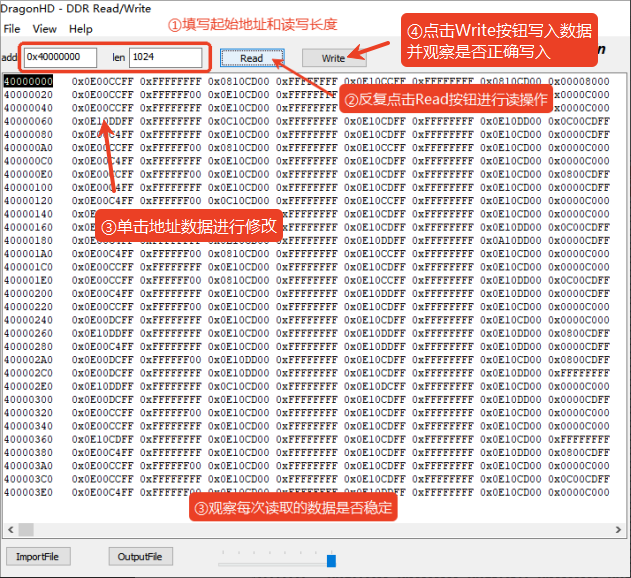
Task: Open the Help menu
Action: [x=80, y=29]
